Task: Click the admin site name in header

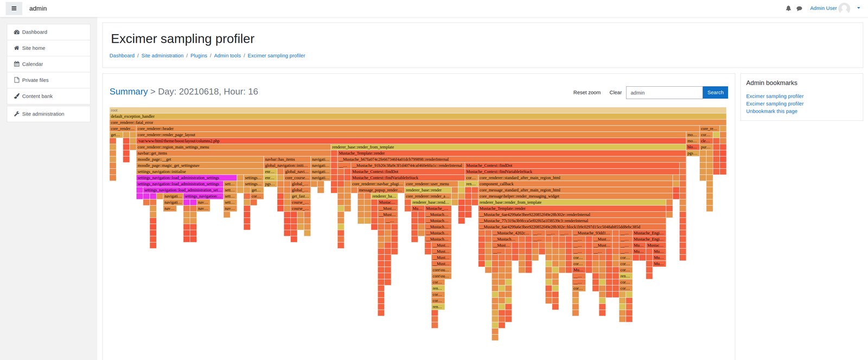Action: click(38, 8)
